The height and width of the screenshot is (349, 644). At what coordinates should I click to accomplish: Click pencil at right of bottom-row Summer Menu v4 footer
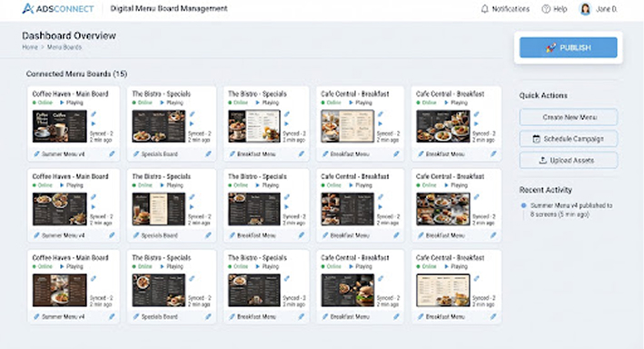click(x=112, y=317)
